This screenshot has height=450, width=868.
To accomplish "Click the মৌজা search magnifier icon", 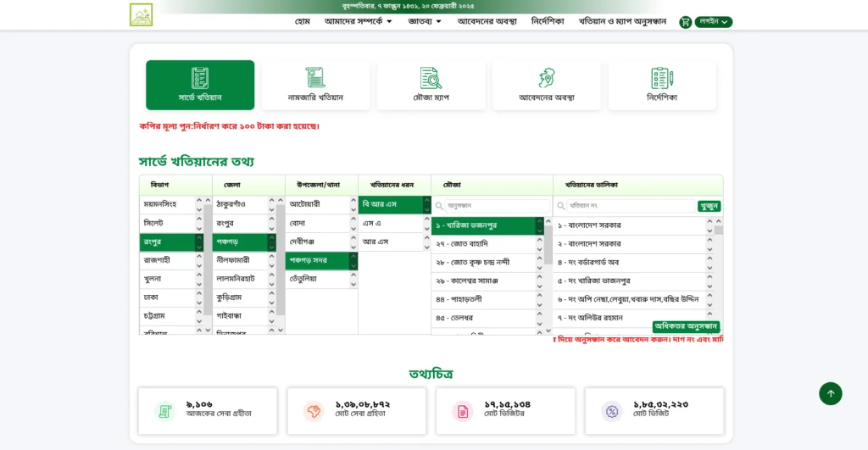I will [x=440, y=206].
